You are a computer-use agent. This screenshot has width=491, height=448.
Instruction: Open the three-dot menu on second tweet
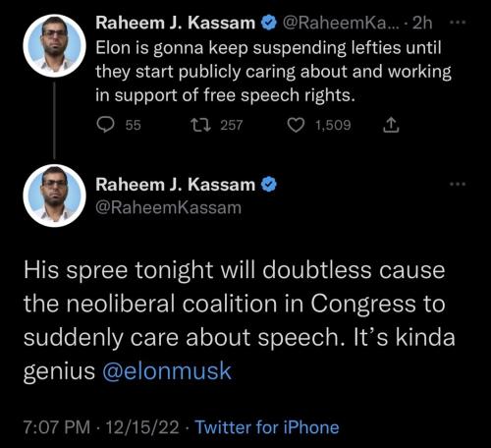pyautogui.click(x=458, y=184)
